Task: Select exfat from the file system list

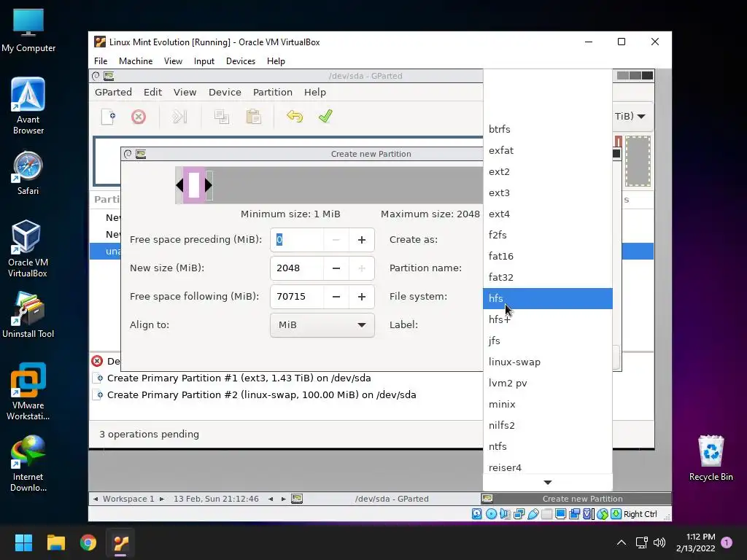Action: point(547,150)
